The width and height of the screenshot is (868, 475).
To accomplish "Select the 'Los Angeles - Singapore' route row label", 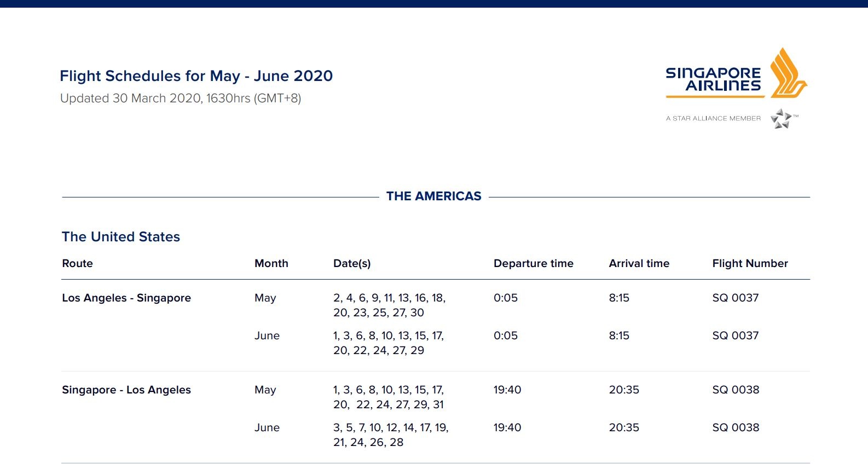I will tap(126, 298).
